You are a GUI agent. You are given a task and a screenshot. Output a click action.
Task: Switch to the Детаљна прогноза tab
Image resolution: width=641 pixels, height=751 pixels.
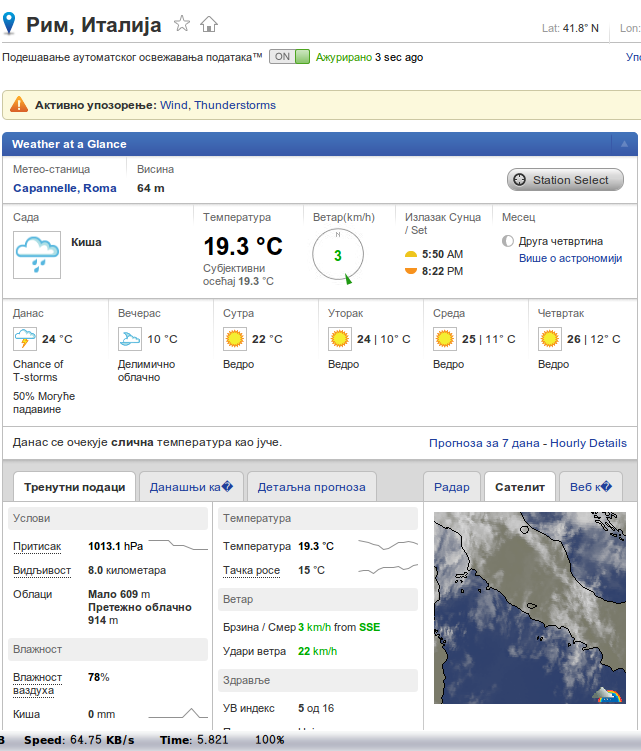[311, 487]
